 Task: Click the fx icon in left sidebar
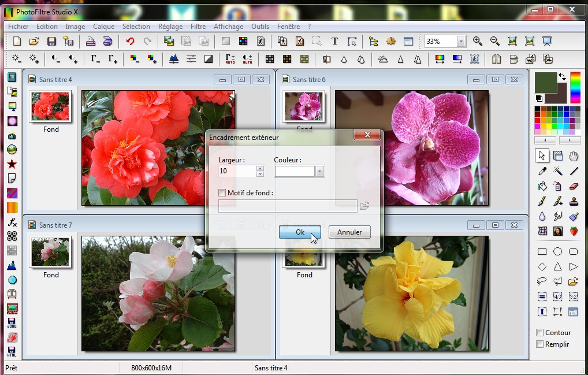[12, 222]
